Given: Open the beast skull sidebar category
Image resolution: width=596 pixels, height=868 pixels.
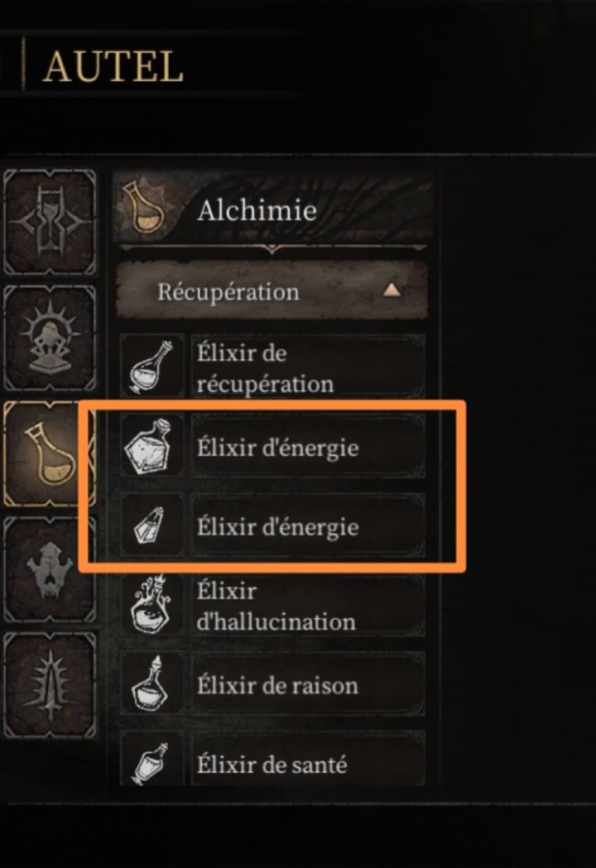Looking at the screenshot, I should pos(50,569).
